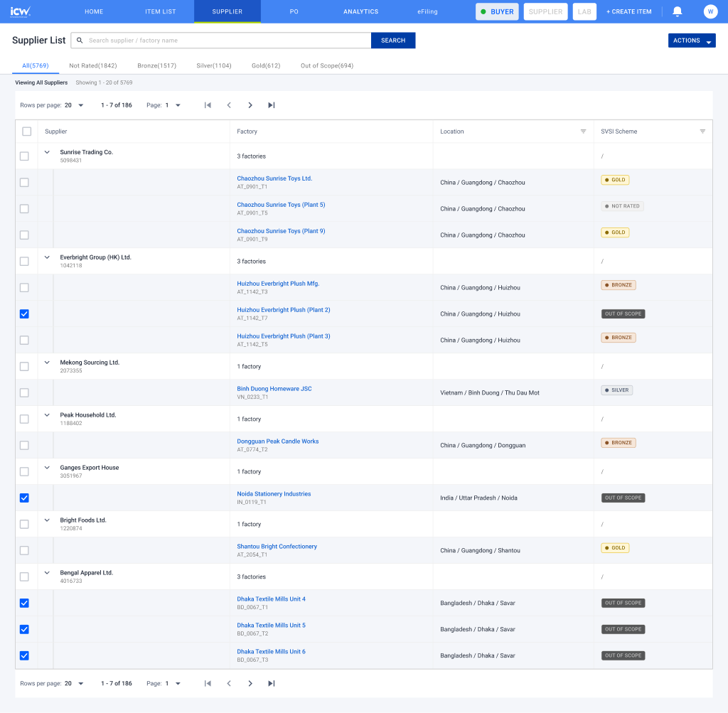Jump to last page in top pagination
728x713 pixels.
click(272, 105)
